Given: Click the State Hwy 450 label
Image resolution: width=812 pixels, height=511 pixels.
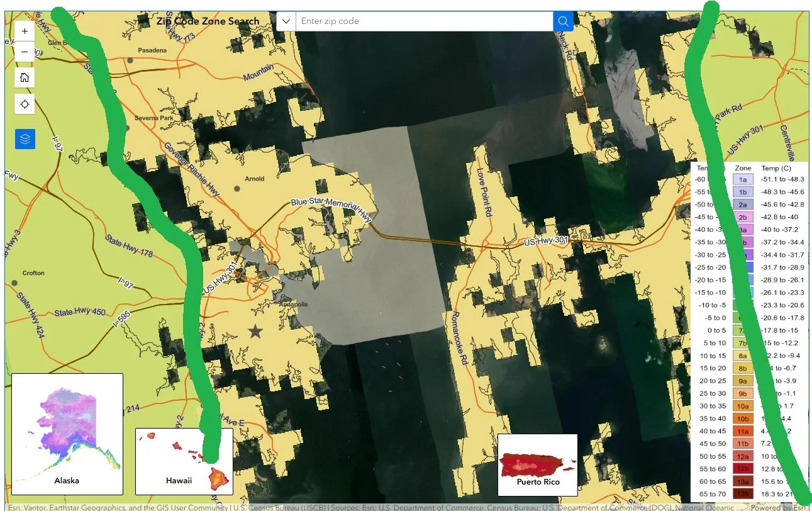Looking at the screenshot, I should [x=80, y=312].
